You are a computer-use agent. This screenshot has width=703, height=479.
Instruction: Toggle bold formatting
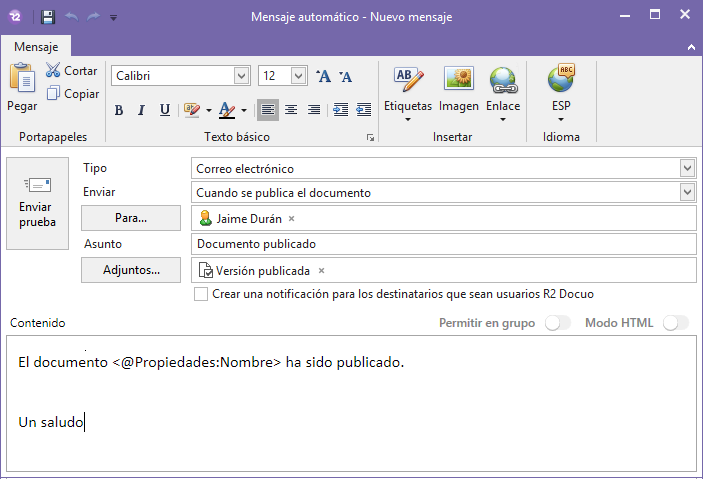(118, 110)
